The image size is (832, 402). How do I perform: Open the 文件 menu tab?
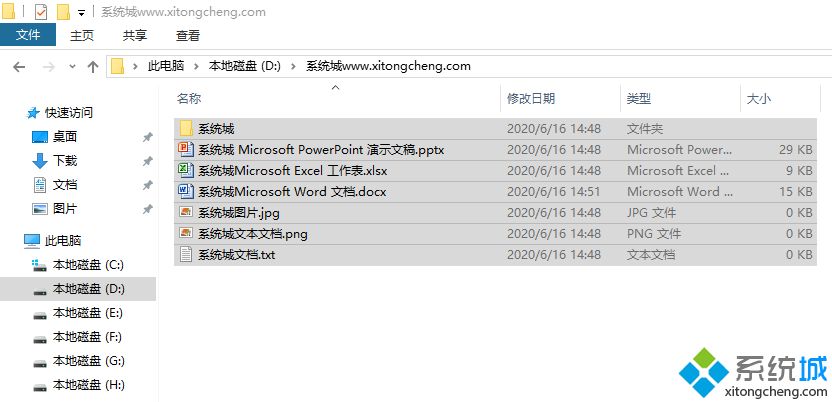coord(28,35)
